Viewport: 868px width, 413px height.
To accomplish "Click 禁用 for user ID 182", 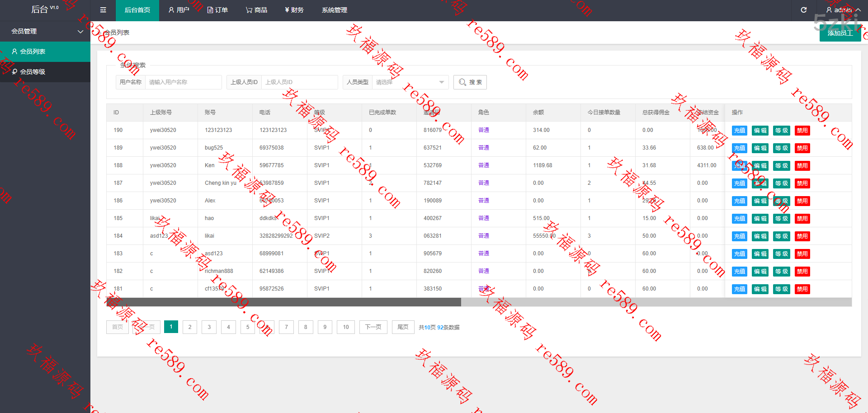I will pos(802,272).
